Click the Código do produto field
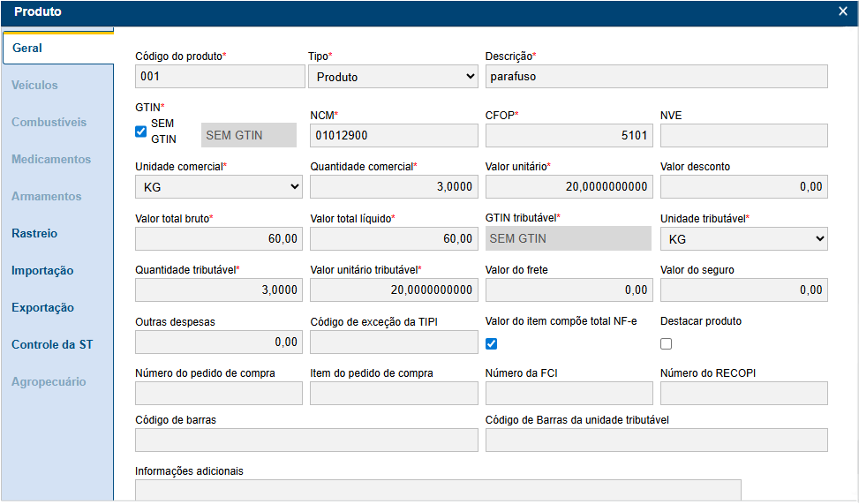The width and height of the screenshot is (859, 504). [219, 77]
